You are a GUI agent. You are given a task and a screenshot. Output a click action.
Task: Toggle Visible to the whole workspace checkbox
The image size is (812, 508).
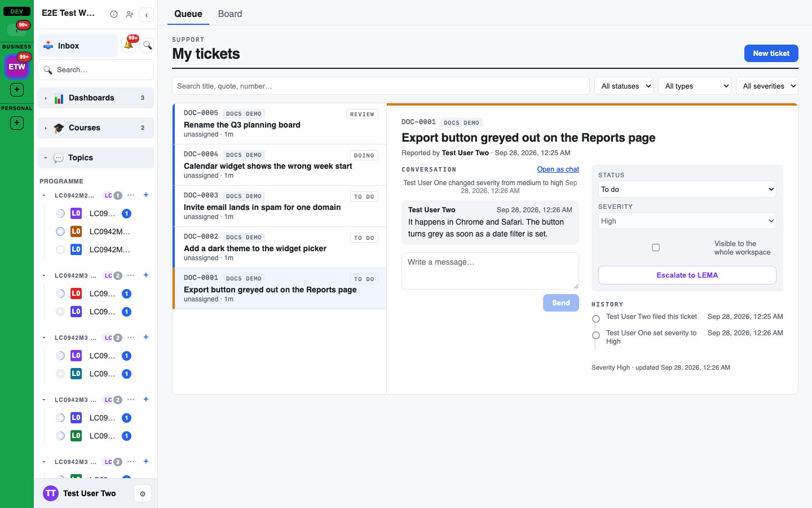click(x=656, y=247)
